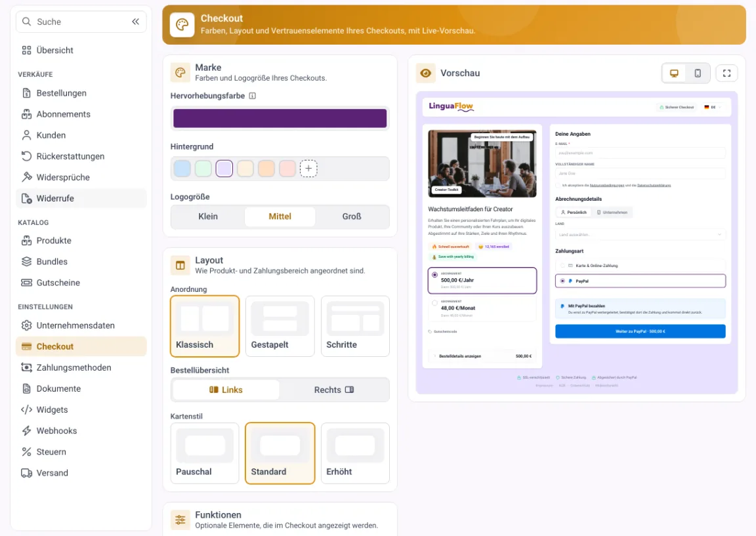Open Nutzungsbedingungen link in preview
The image size is (756, 536).
(x=606, y=185)
